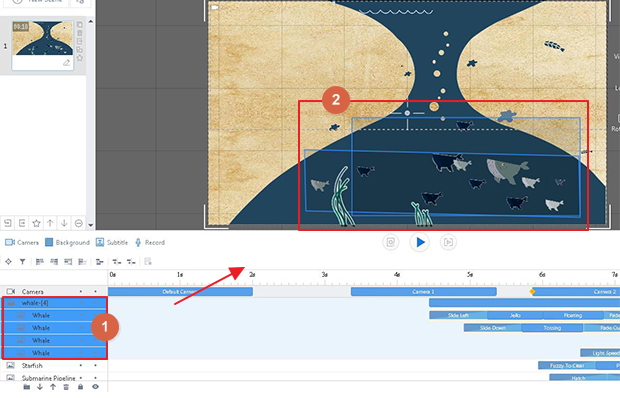Select the Camera 1 clip on timeline
This screenshot has width=620, height=398.
[423, 292]
